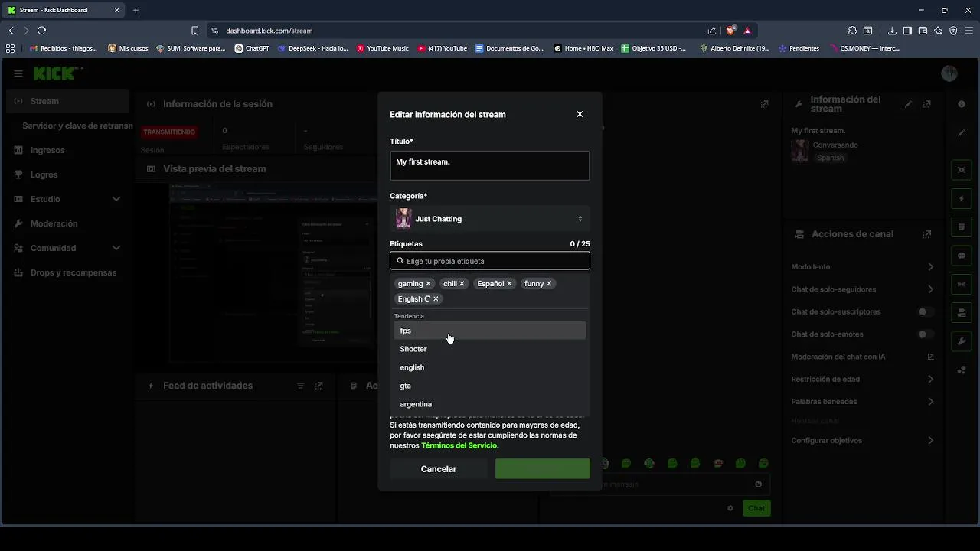The width and height of the screenshot is (980, 551).
Task: Open the browser main menu
Action: click(x=969, y=31)
